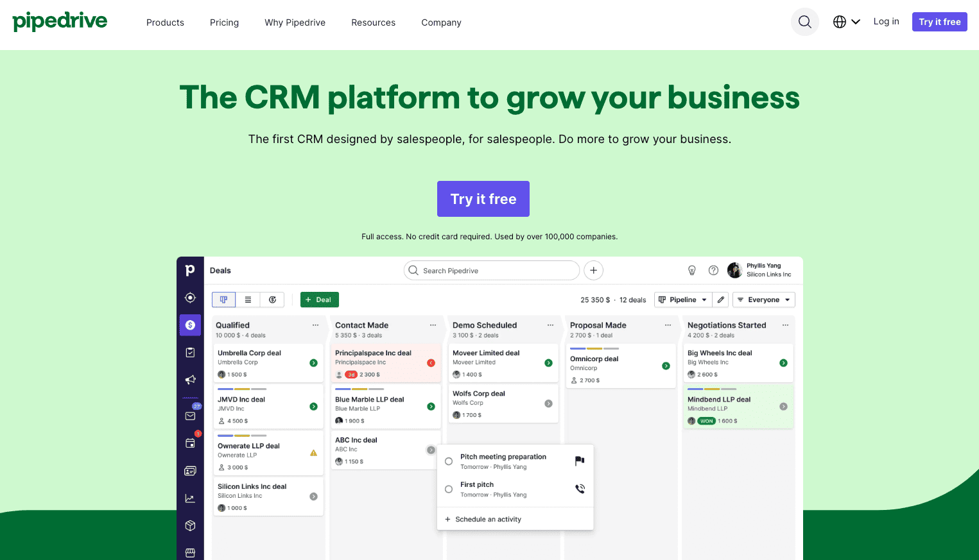Screen dimensions: 979x560
Task: Open the Contacts icon in the sidebar
Action: [190, 470]
